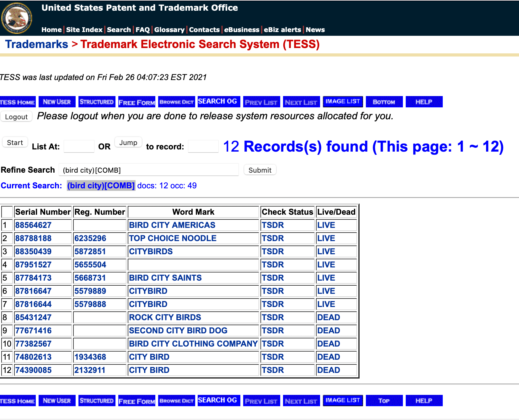Go to Home in header navigation
This screenshot has width=519, height=420.
click(51, 30)
